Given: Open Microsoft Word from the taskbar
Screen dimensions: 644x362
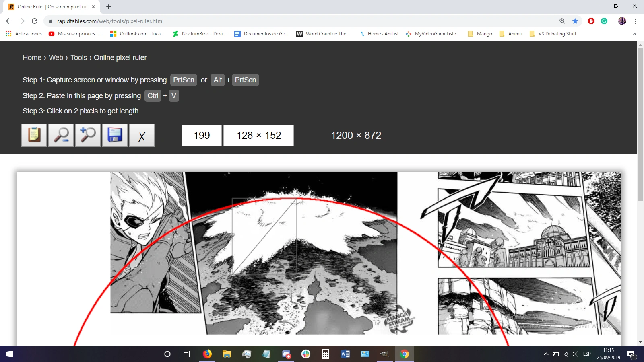Looking at the screenshot, I should 345,354.
